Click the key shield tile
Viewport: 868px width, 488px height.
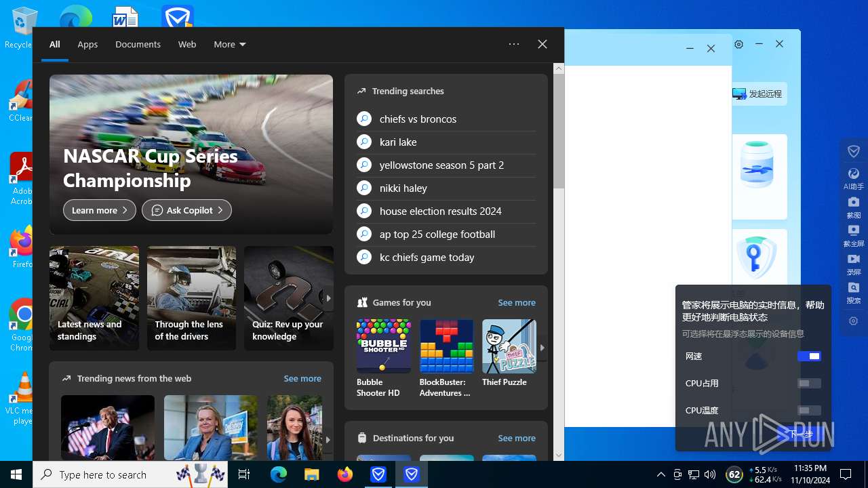(x=757, y=258)
